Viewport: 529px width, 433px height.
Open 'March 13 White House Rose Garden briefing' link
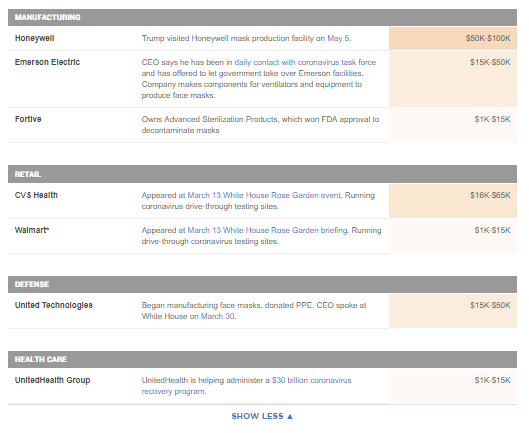[267, 230]
